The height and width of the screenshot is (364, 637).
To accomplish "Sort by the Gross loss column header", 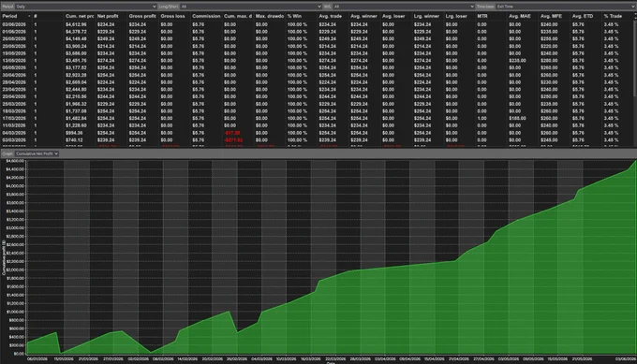I will [x=174, y=16].
